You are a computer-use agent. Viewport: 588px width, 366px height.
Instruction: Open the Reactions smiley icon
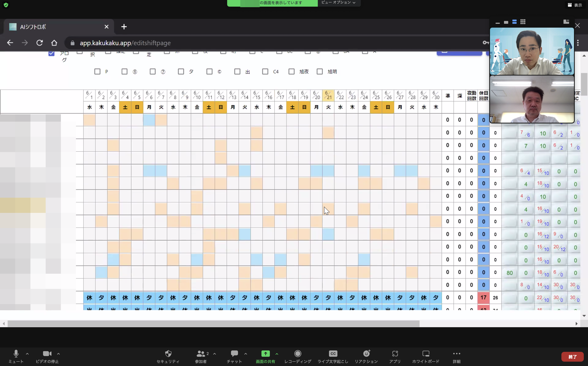pyautogui.click(x=366, y=354)
